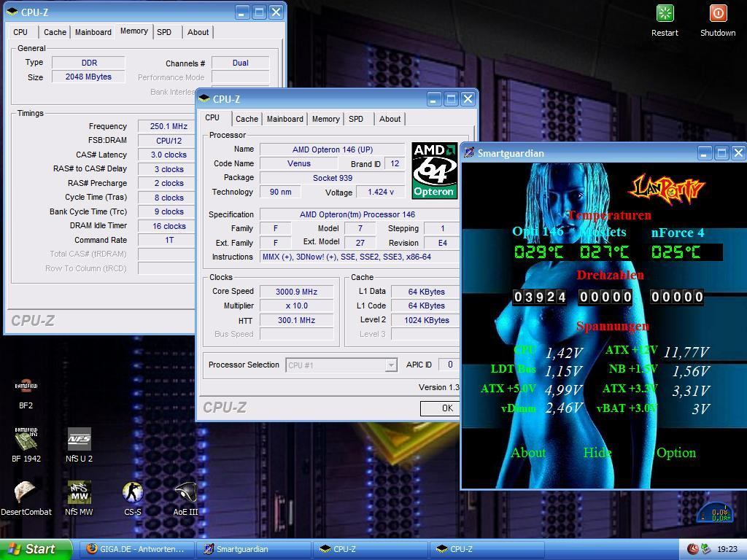Click the ATX +12V reading 11,77V
This screenshot has width=747, height=560.
point(686,352)
